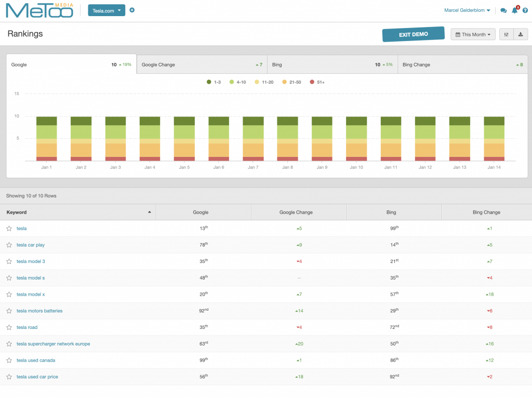
Task: Open the 'tesla road' keyword link
Action: click(x=27, y=327)
